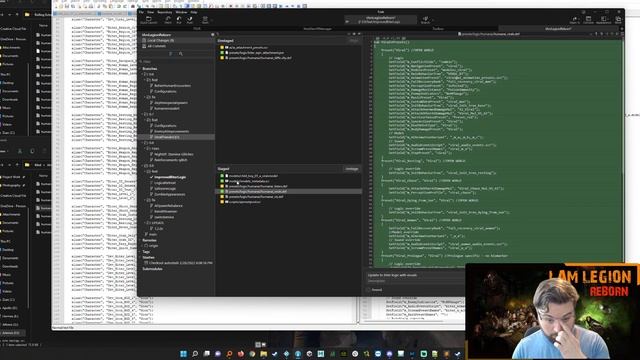Select All Commits in the sidebar
Image resolution: width=640 pixels, height=360 pixels.
pos(176,46)
